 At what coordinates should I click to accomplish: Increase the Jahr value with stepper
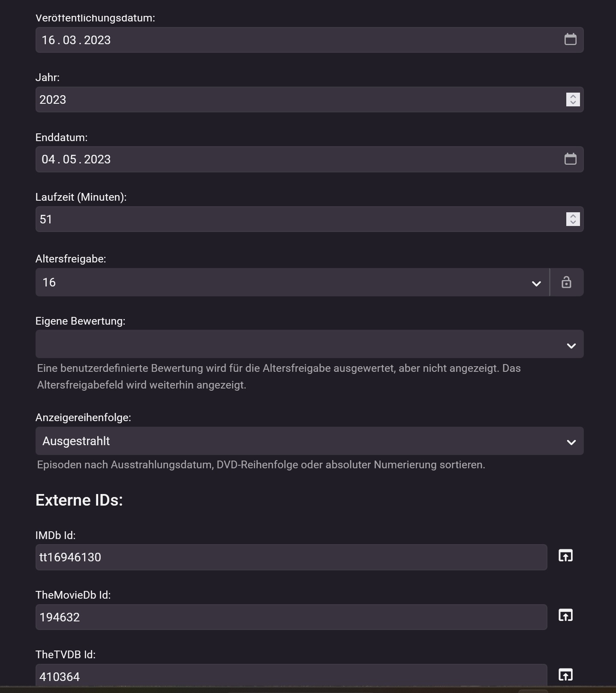(x=573, y=96)
